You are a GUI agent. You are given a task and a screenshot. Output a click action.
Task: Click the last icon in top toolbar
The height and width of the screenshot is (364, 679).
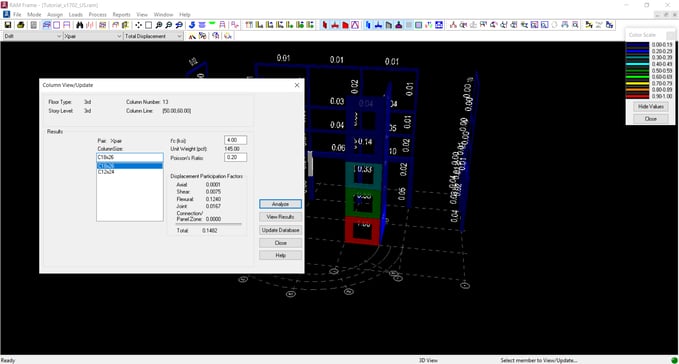[609, 25]
